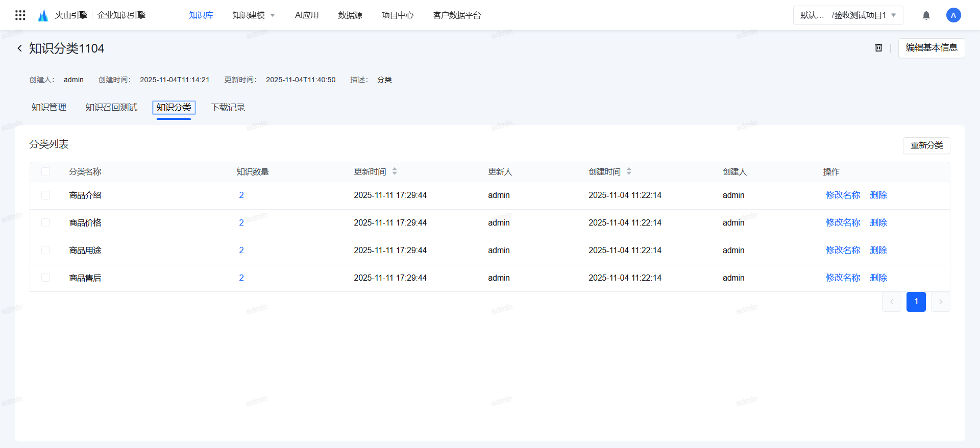Sort by 更新时间 column arrows
This screenshot has width=980, height=448.
[x=395, y=172]
